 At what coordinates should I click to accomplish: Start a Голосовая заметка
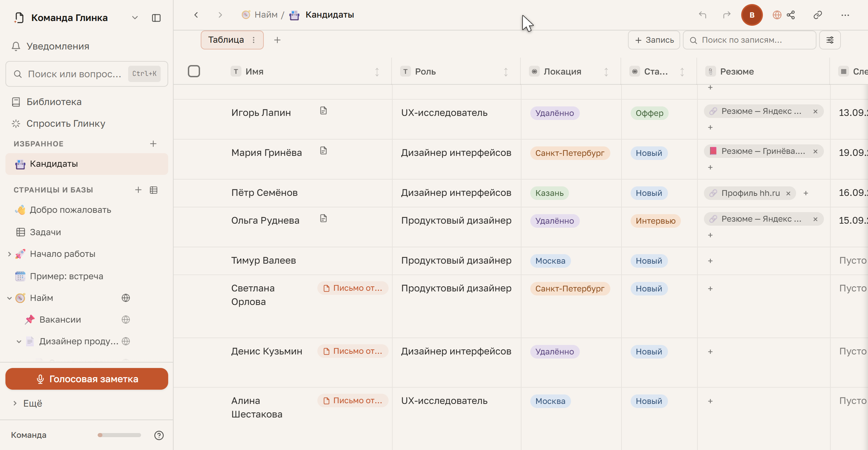(87, 379)
